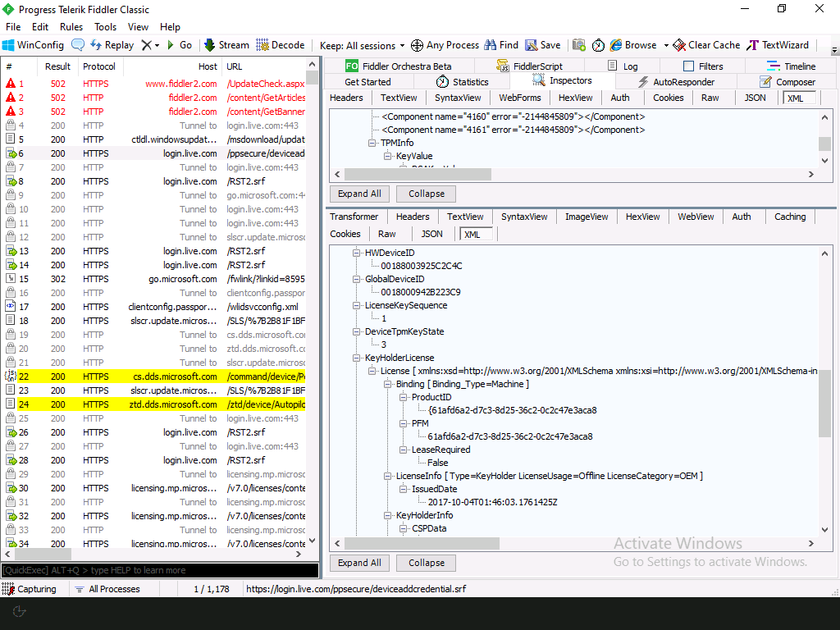Collapse the KeyHolderLicense tree node

358,358
